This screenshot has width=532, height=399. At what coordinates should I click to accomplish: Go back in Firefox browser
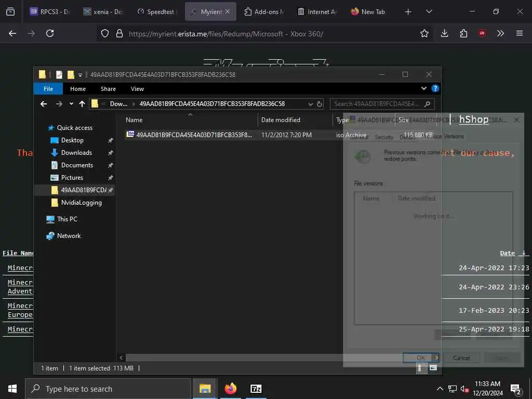tap(12, 33)
